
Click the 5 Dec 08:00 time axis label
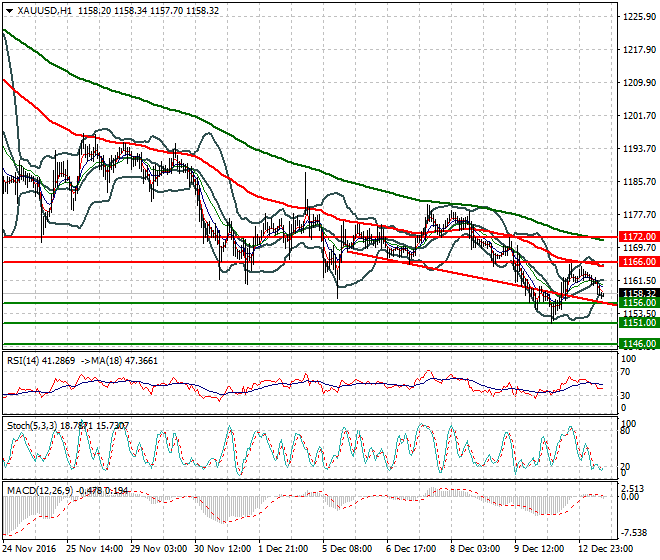[348, 549]
